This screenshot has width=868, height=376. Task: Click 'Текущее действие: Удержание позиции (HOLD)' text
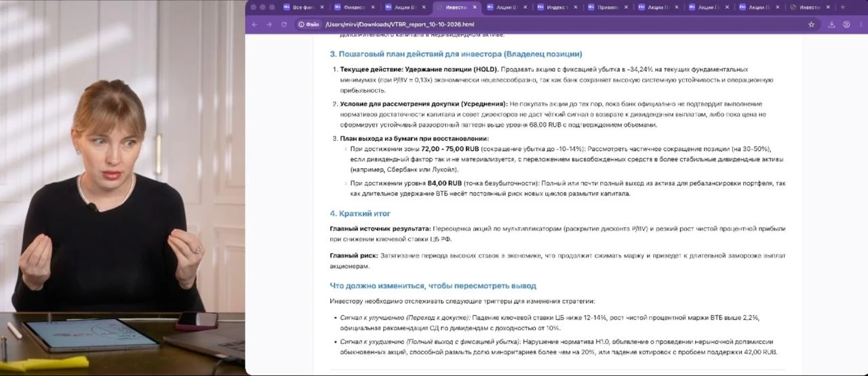419,69
